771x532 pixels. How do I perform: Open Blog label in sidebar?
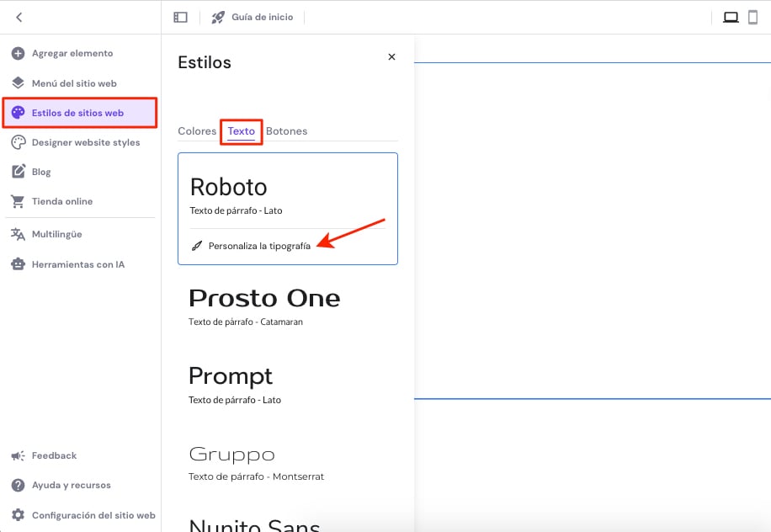41,172
